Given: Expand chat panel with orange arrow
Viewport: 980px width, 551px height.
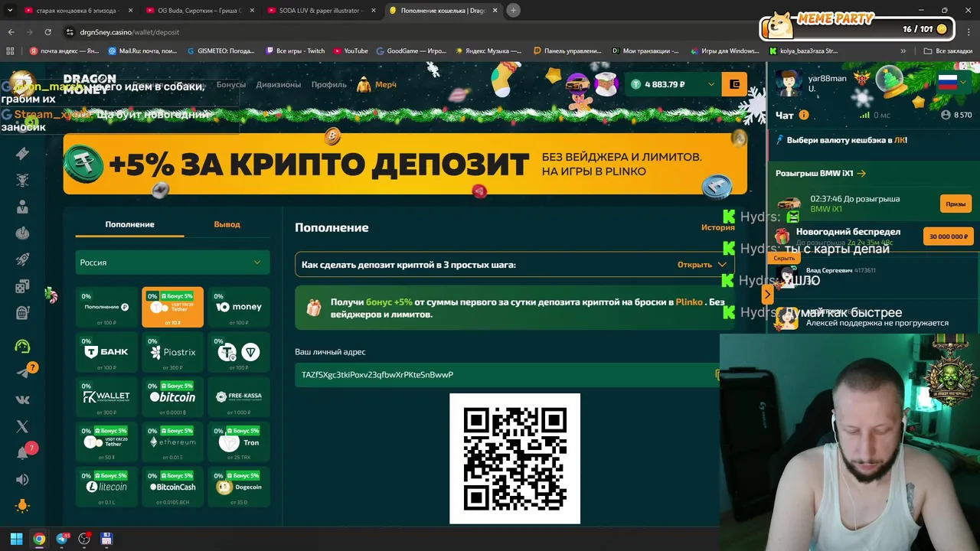Looking at the screenshot, I should [767, 295].
